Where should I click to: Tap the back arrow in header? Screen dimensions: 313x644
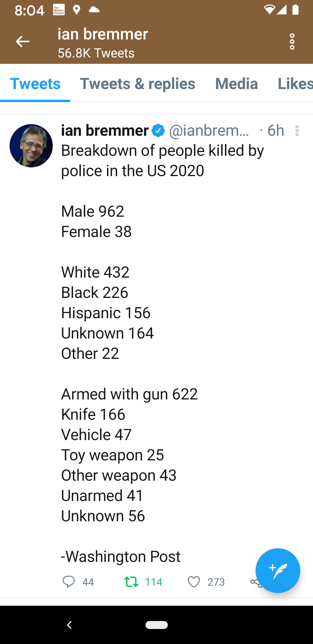coord(23,41)
